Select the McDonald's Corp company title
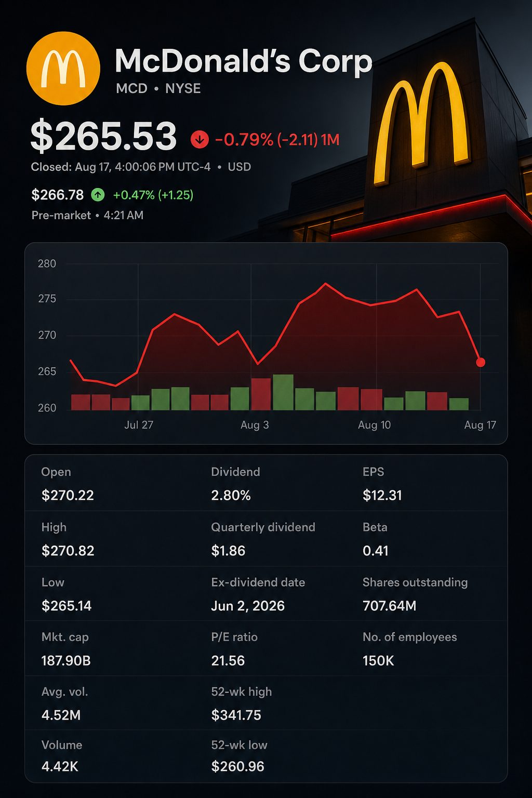 coord(244,61)
